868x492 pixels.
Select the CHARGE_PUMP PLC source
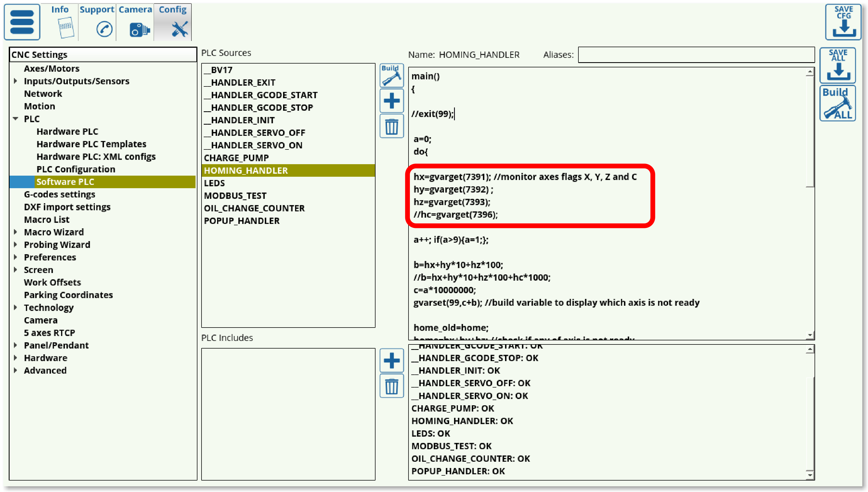(x=236, y=158)
